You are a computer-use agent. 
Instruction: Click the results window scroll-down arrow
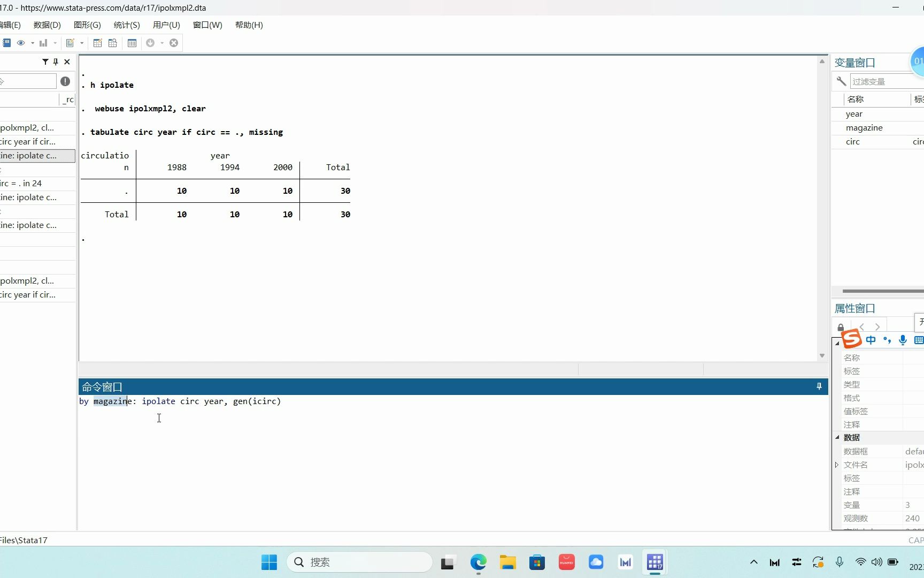[822, 356]
